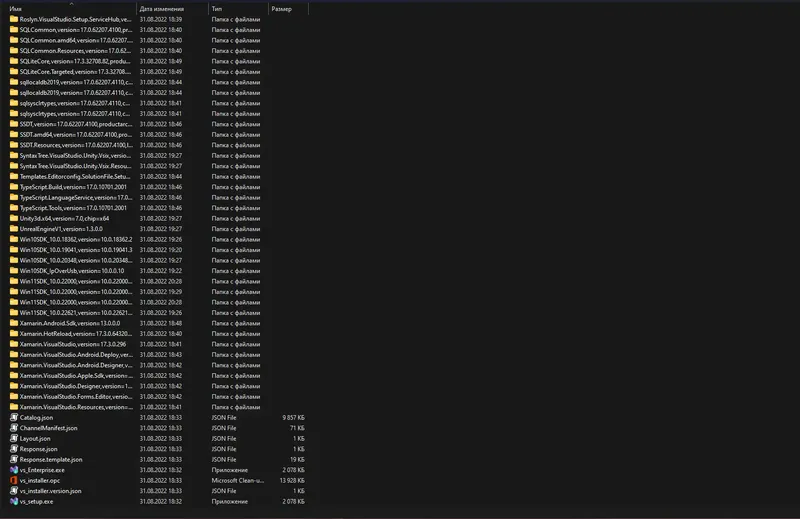Screen dimensions: 800x519
Task: Click the file icon of Response.json
Action: point(14,449)
